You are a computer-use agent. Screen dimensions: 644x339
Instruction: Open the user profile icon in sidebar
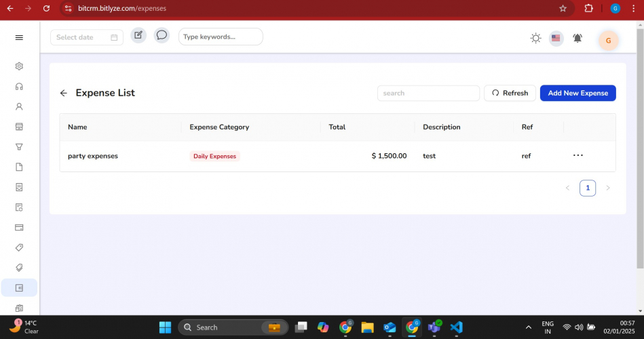pyautogui.click(x=19, y=106)
